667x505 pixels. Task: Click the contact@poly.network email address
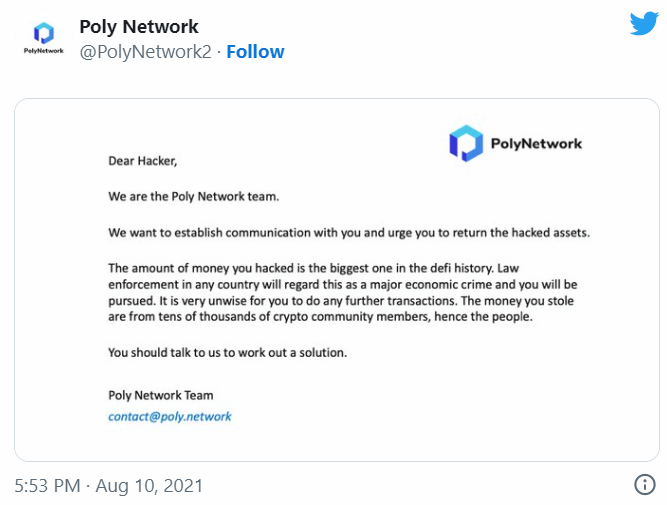coord(169,416)
